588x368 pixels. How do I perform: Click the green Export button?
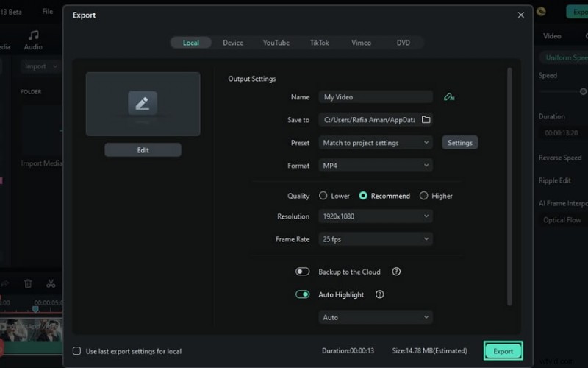(x=503, y=351)
